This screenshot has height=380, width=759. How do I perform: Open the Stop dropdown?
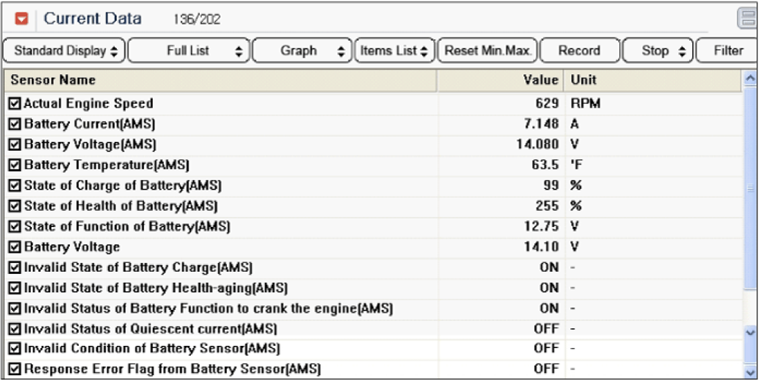click(x=658, y=51)
